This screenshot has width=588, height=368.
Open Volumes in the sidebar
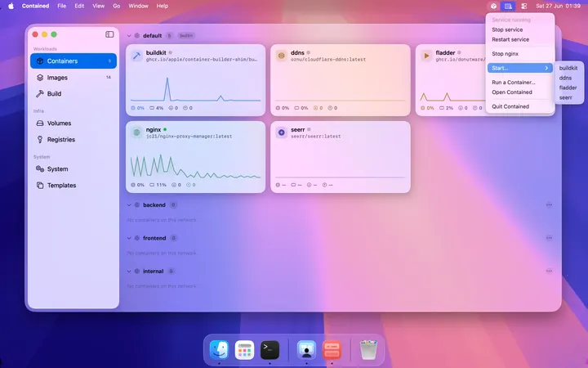tap(73, 123)
